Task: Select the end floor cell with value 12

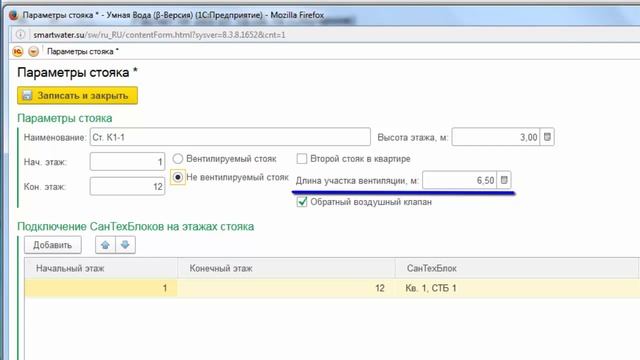Action: [287, 288]
